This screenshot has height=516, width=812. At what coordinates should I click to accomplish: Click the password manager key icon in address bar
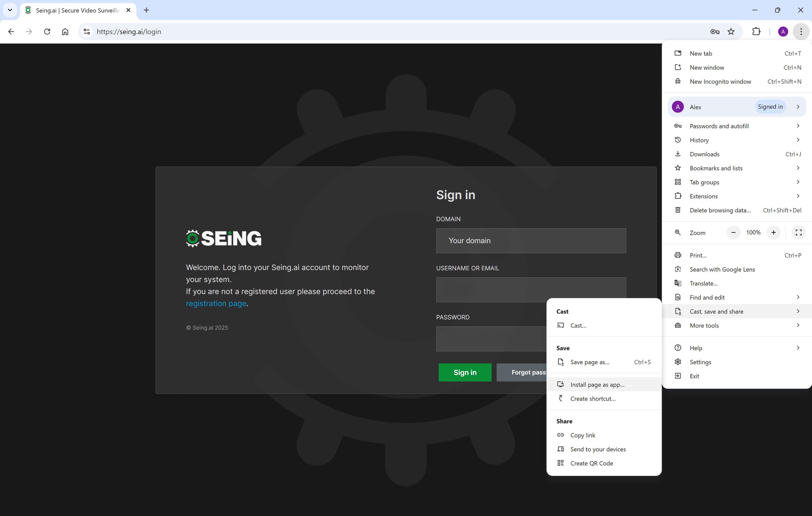tap(715, 32)
